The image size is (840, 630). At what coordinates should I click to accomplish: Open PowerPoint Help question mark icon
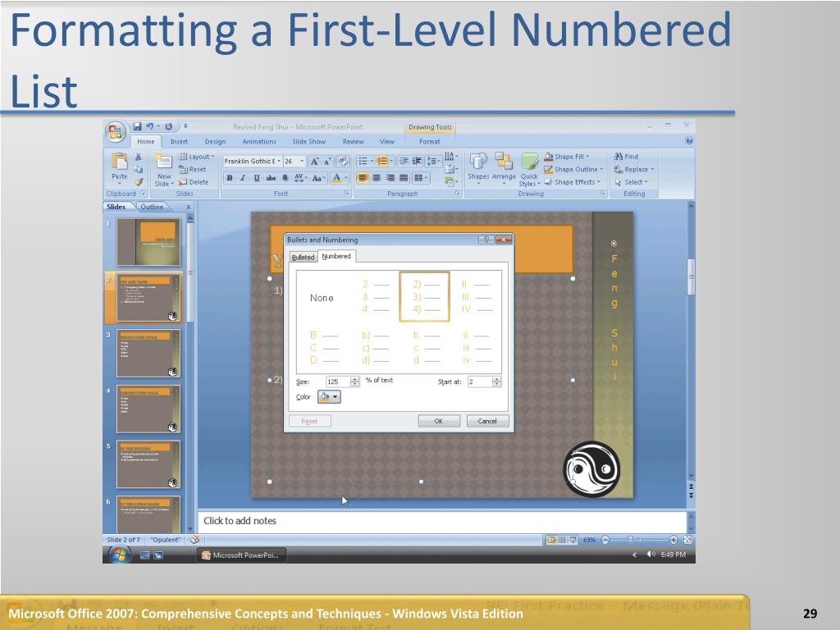click(689, 141)
